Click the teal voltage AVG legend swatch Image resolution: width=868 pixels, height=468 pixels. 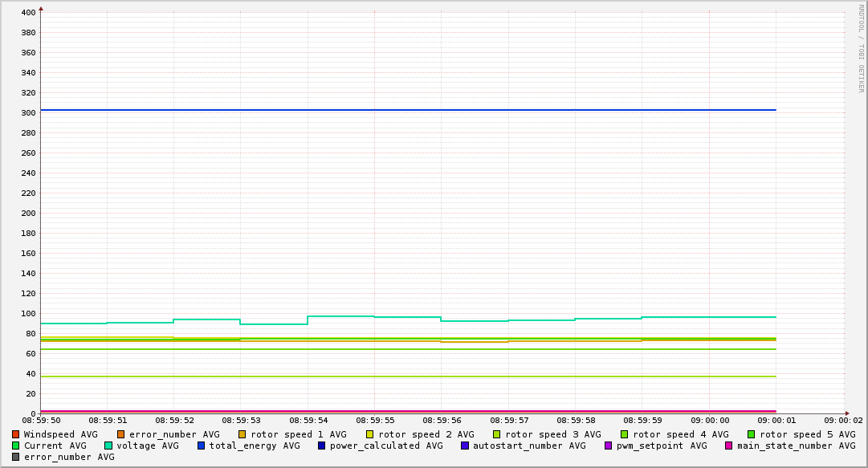[x=108, y=446]
